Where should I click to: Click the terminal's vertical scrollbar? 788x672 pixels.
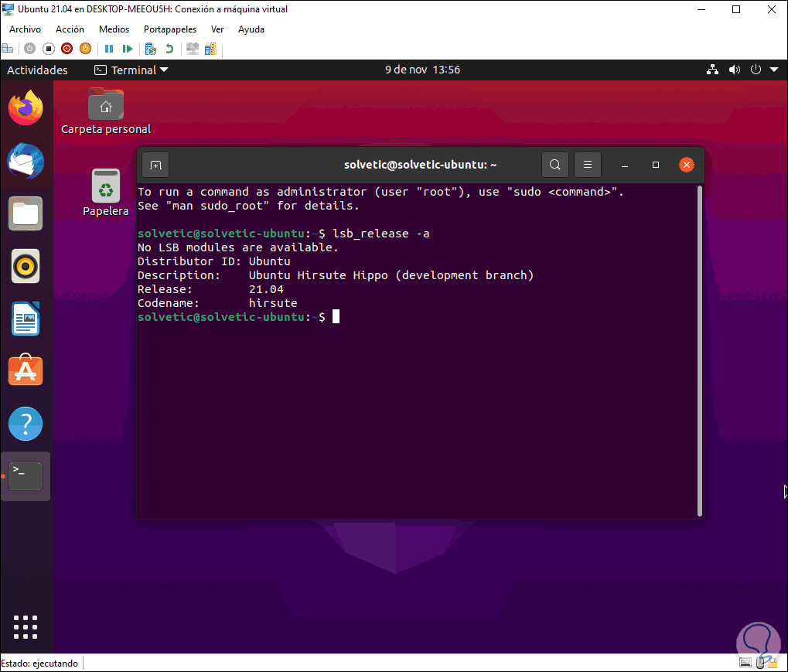click(700, 351)
